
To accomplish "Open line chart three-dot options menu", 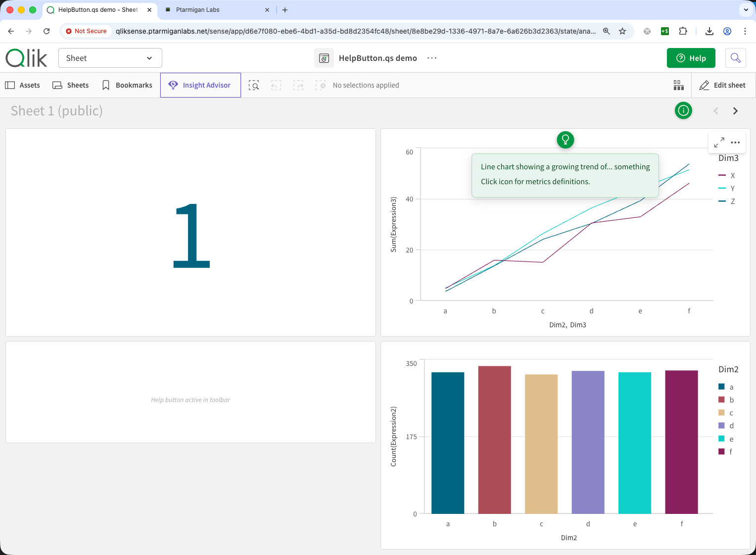I will 735,143.
